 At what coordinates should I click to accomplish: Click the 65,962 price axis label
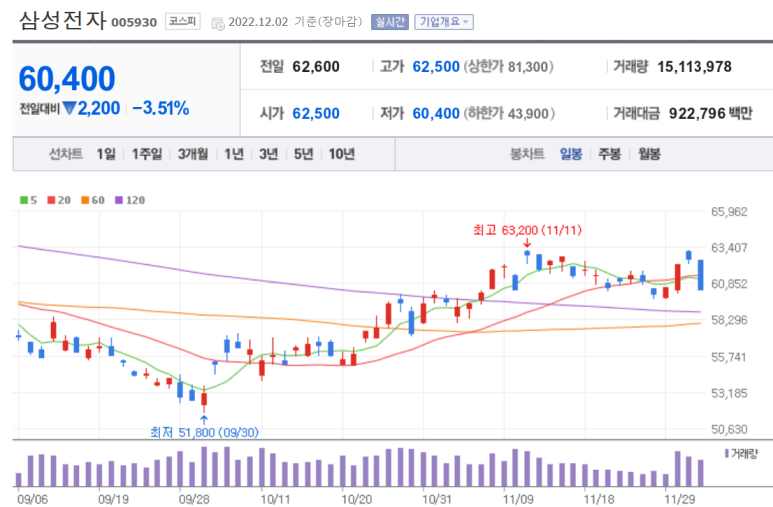pos(729,212)
